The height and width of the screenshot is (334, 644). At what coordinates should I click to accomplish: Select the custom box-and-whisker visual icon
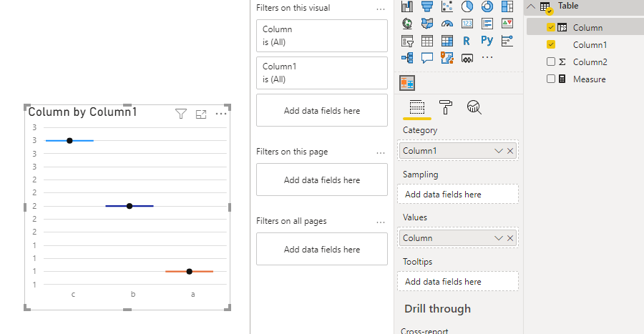click(x=407, y=83)
